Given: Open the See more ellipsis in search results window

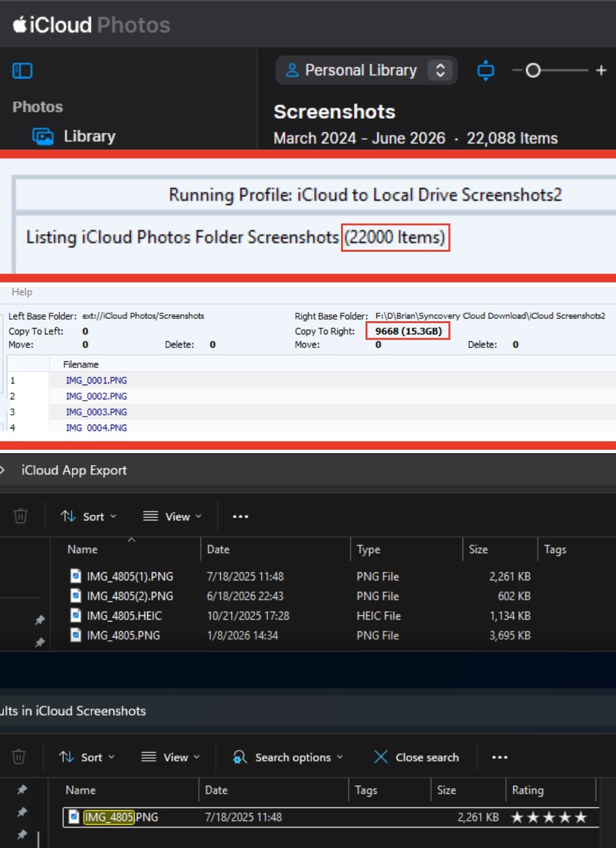Looking at the screenshot, I should 500,757.
